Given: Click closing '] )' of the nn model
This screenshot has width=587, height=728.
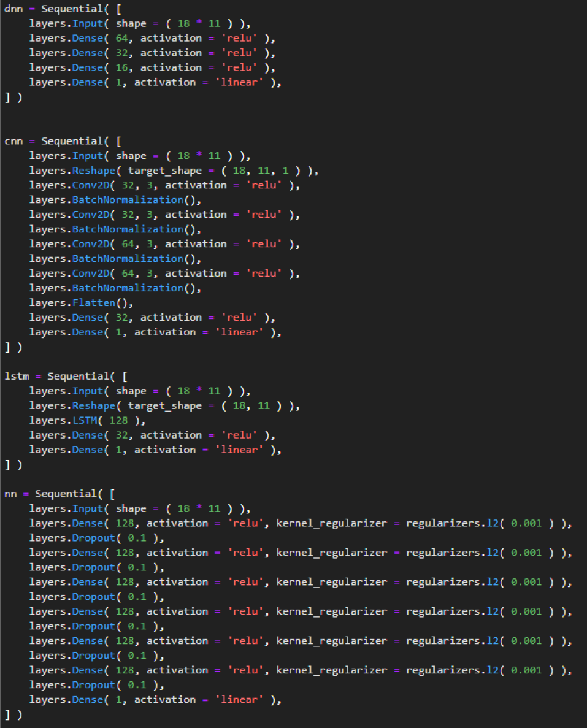Looking at the screenshot, I should click(13, 714).
